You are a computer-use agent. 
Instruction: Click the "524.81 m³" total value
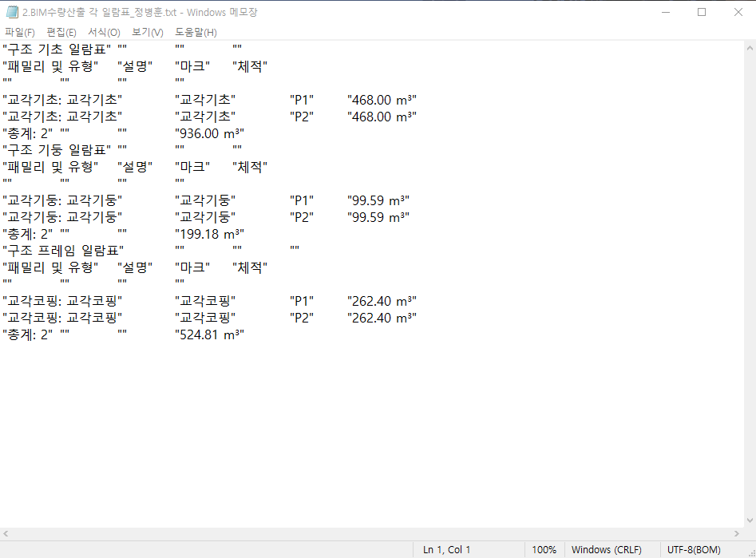pos(210,334)
